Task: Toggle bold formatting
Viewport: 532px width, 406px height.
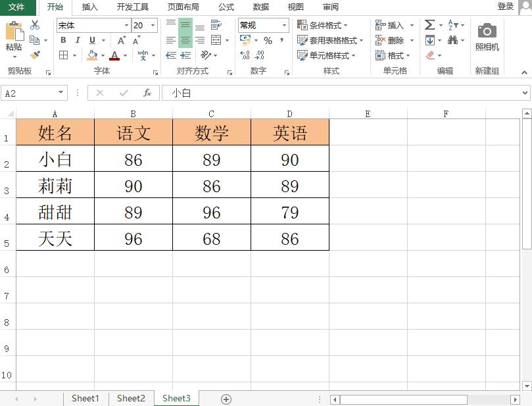Action: pyautogui.click(x=64, y=39)
